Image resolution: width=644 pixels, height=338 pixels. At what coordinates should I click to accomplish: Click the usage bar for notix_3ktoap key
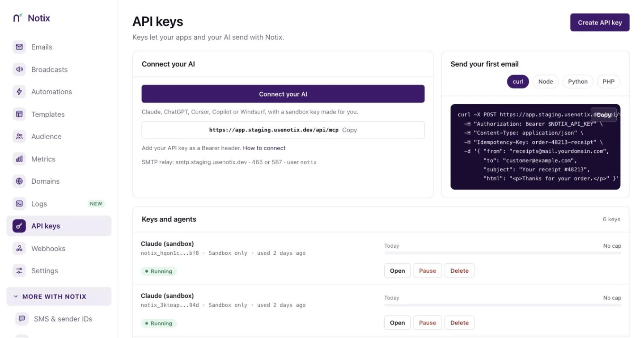(x=503, y=305)
